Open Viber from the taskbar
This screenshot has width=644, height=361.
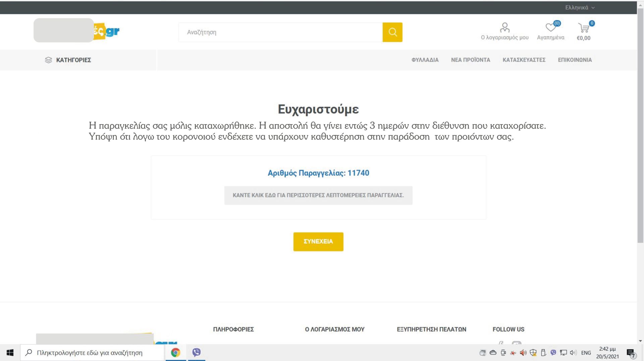tap(197, 352)
